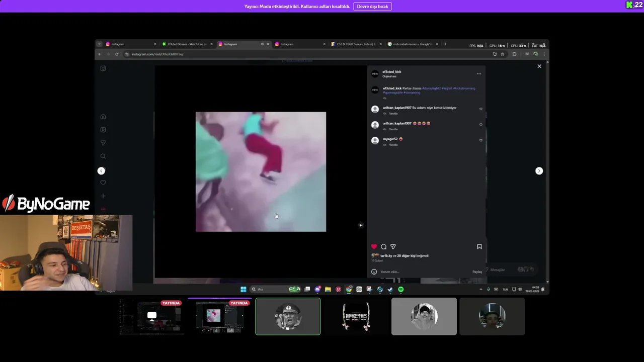Viewport: 644px width, 362px height.
Task: Switch to 'ordu sabah namazı - Google' tab
Action: (413, 44)
